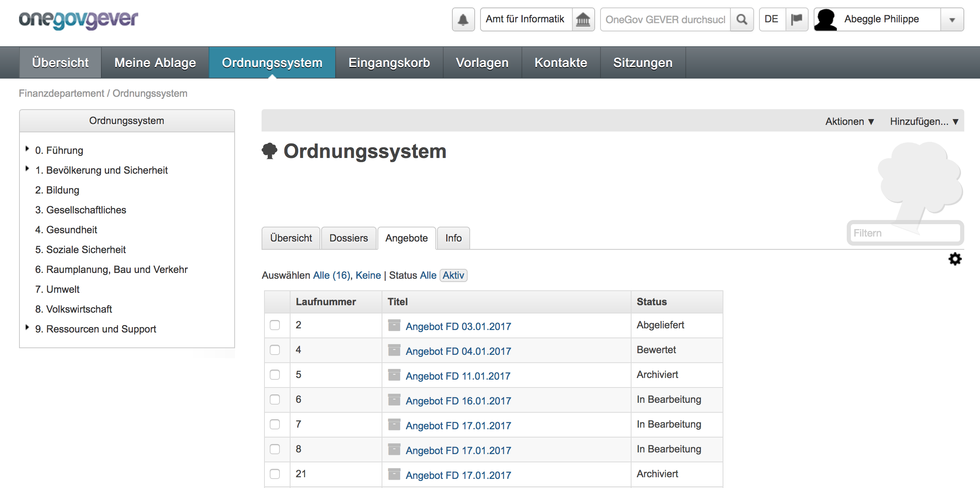Click the flag language icon

(x=797, y=19)
